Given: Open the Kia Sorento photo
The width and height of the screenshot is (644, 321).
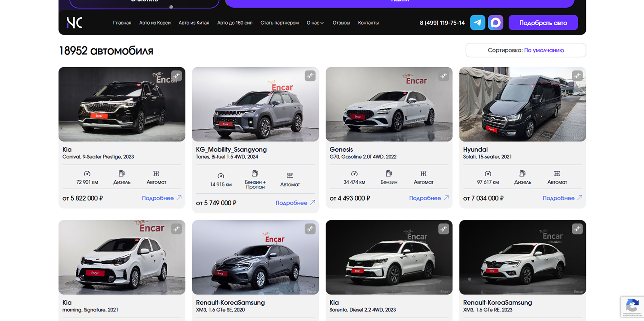Looking at the screenshot, I should 389,257.
